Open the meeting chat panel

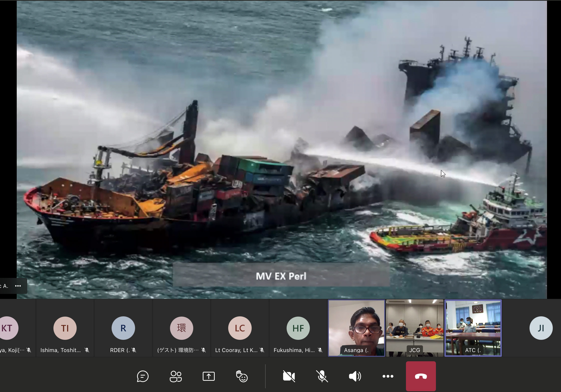coord(143,376)
